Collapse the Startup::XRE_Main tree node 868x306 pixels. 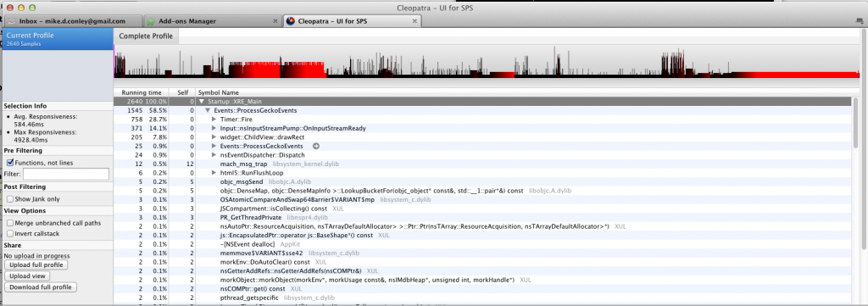coord(203,102)
